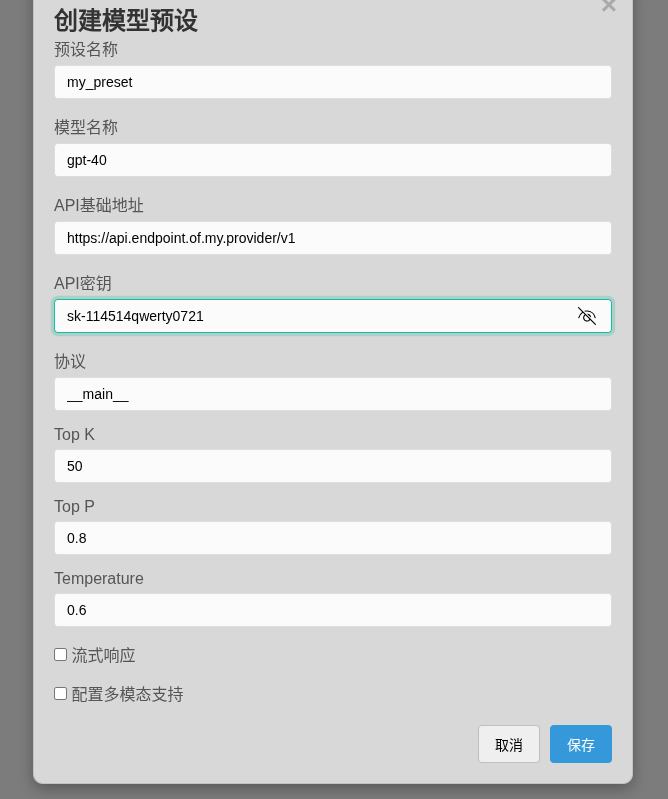This screenshot has height=799, width=668.
Task: Click the 流式响应 label text
Action: click(x=103, y=655)
